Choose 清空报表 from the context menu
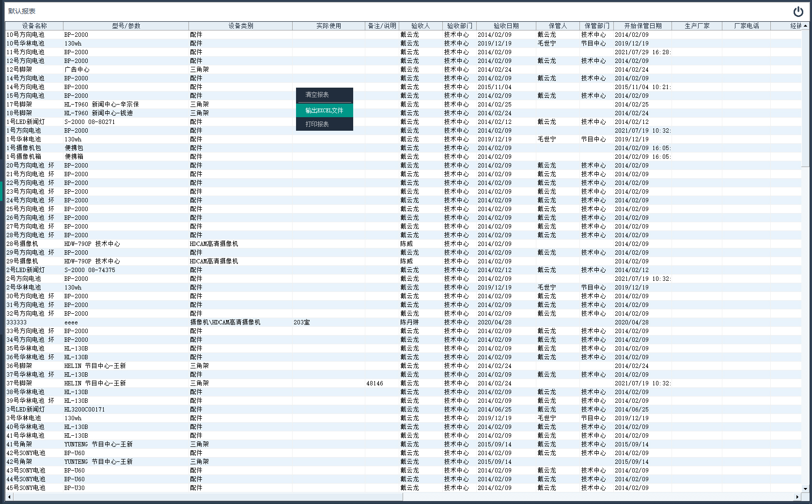 [324, 95]
